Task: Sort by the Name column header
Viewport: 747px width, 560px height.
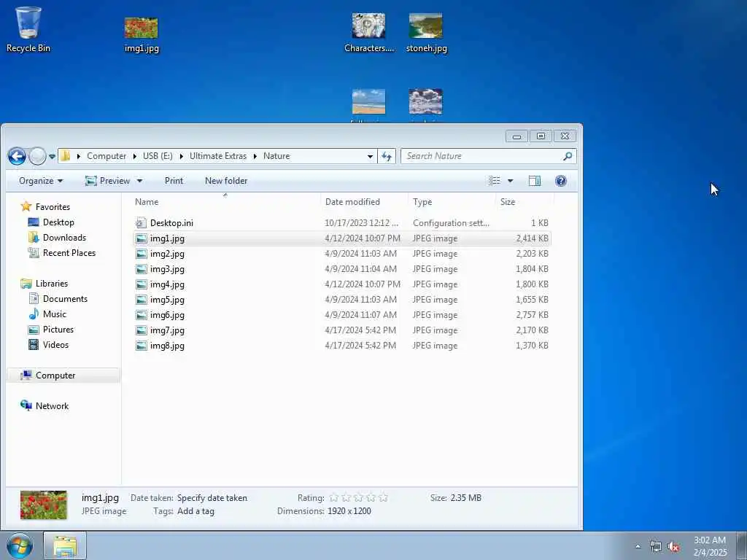Action: [x=225, y=202]
